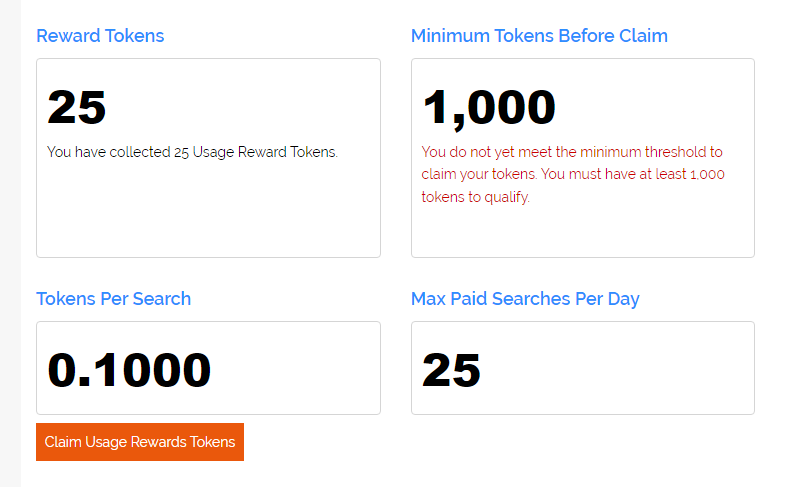
Task: Click the Max Paid Searches Per Day heading
Action: pos(525,299)
